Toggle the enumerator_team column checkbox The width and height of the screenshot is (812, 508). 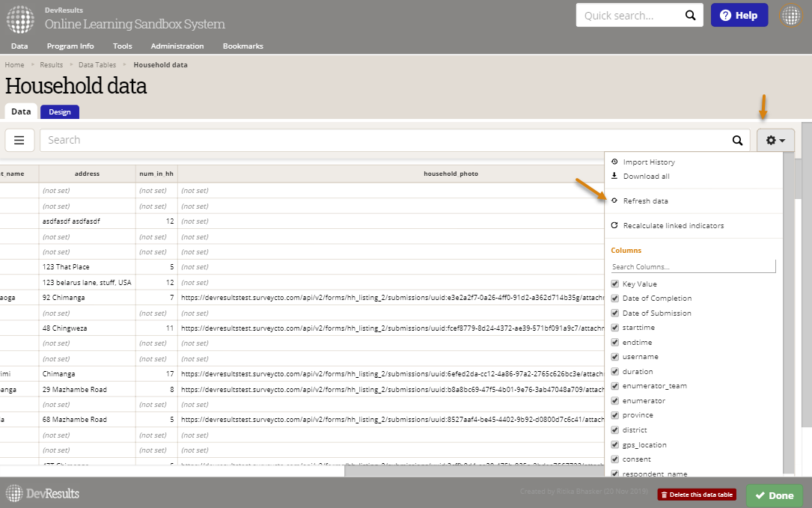pos(615,386)
